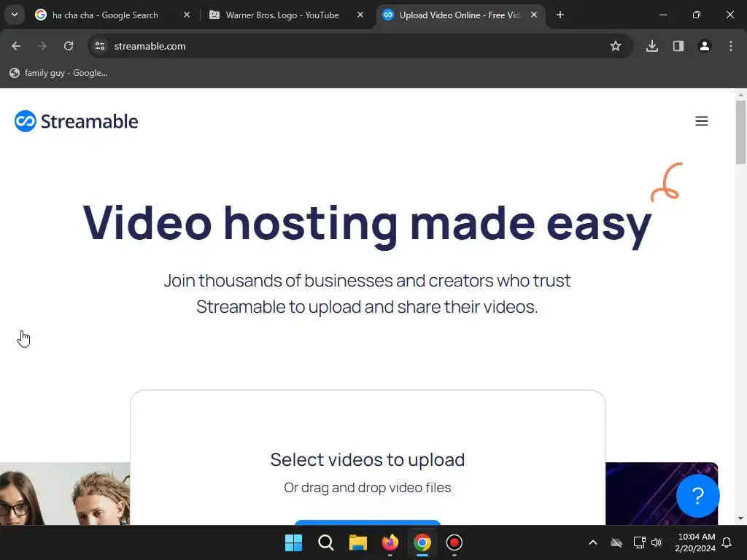Close the Upload Video Online tab
Screen dimensions: 747x560
pos(534,15)
